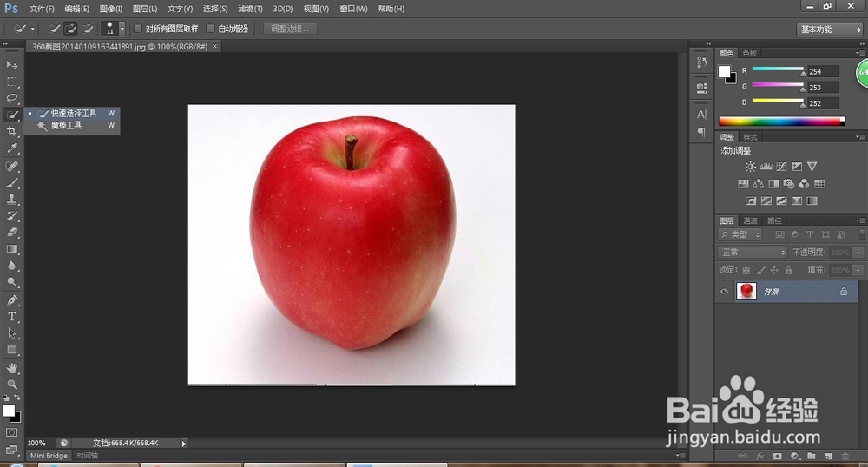Screen dimensions: 868x467
Task: Select the Rectangular Marquee tool
Action: coord(11,82)
